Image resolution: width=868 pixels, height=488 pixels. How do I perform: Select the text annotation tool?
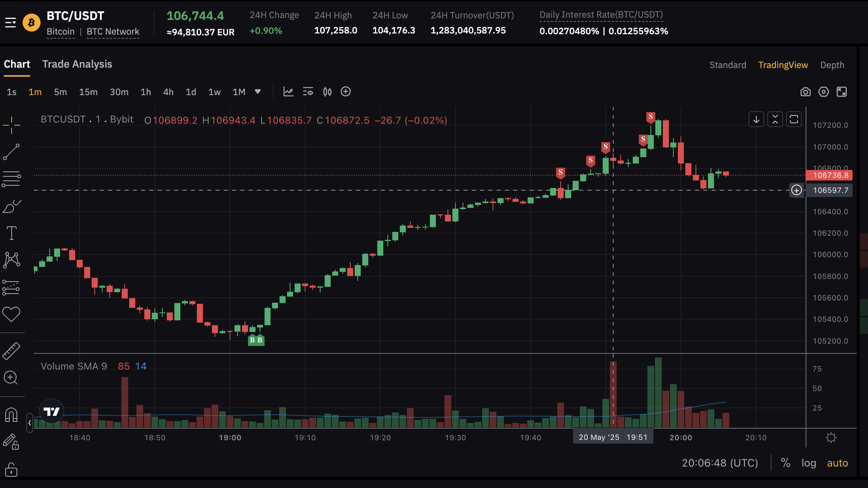point(11,233)
